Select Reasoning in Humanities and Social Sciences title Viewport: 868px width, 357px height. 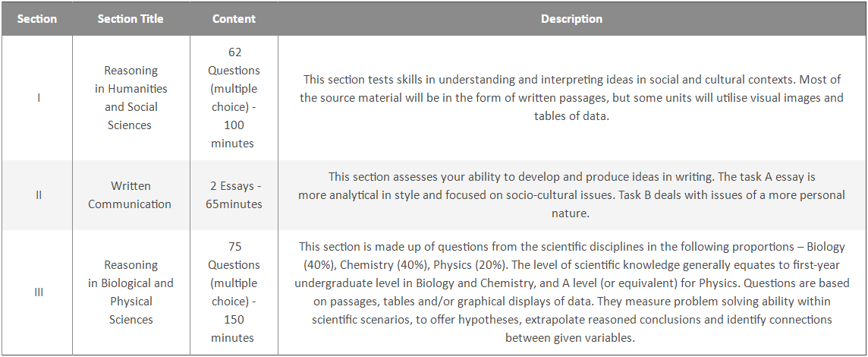131,98
